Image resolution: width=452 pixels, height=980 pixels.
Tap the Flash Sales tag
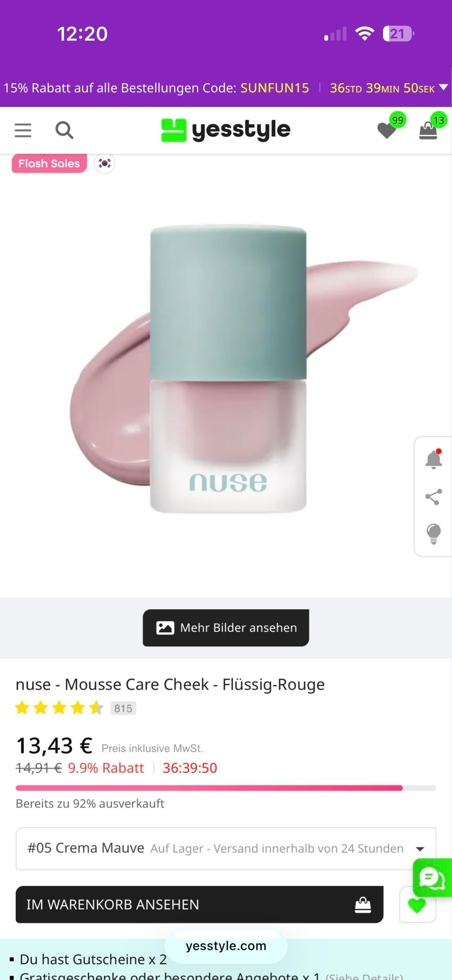[x=49, y=163]
